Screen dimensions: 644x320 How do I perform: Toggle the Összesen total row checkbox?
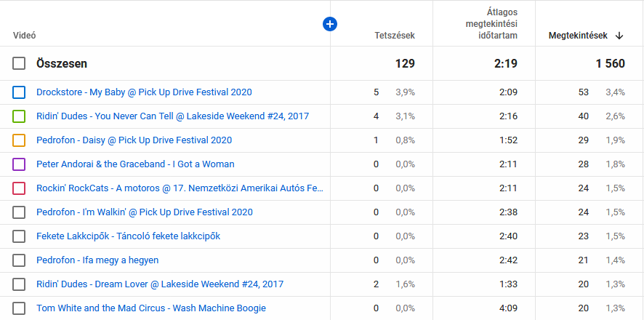pos(19,64)
